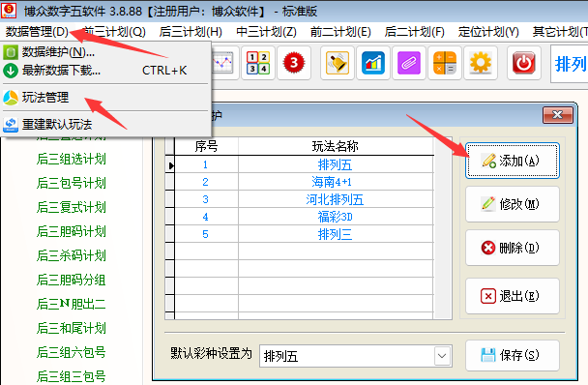Open the blue bar chart statistics icon
Image resolution: width=588 pixels, height=385 pixels.
373,63
